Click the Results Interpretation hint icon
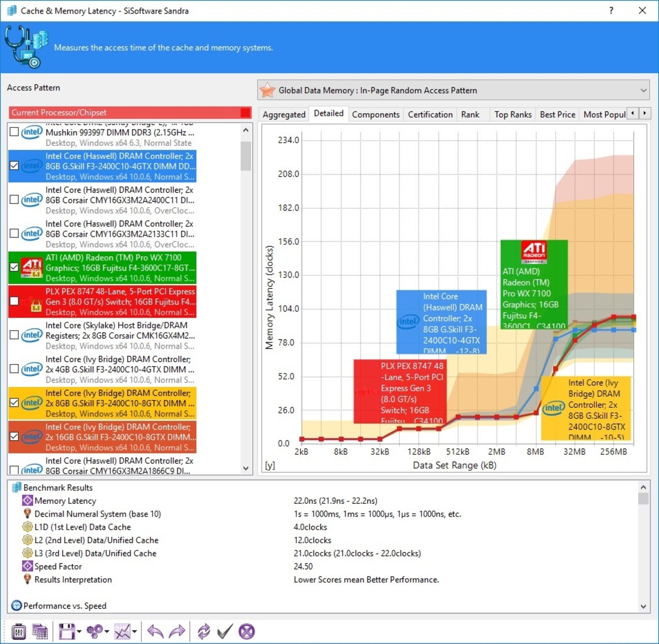This screenshot has width=659, height=644. [x=28, y=579]
